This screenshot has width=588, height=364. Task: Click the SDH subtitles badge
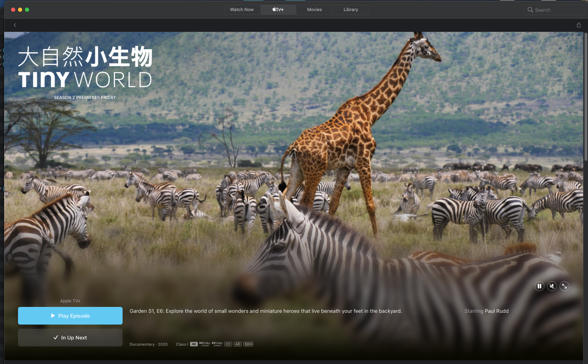coord(248,344)
